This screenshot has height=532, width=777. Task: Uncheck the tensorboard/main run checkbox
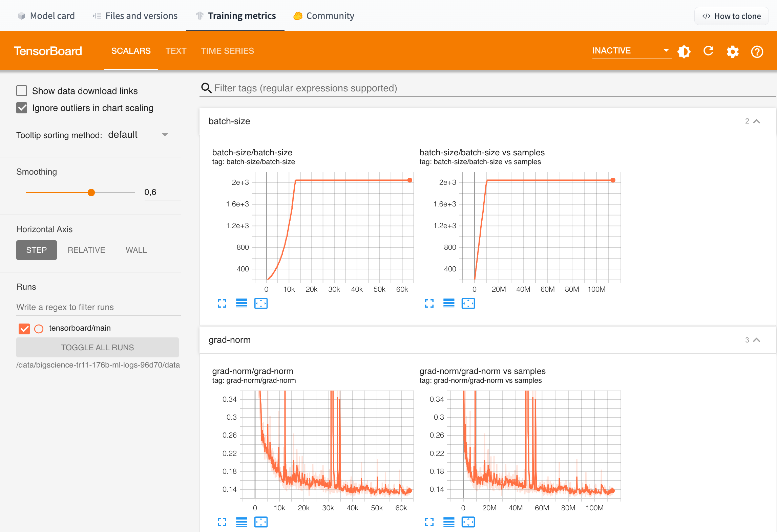pyautogui.click(x=24, y=328)
